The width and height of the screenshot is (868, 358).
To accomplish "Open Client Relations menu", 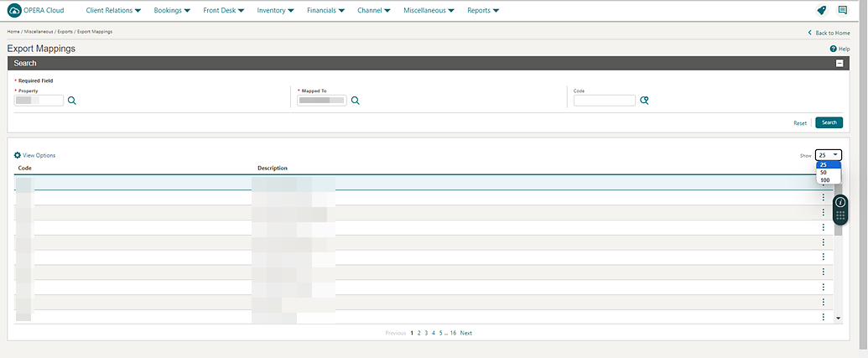I will (113, 11).
